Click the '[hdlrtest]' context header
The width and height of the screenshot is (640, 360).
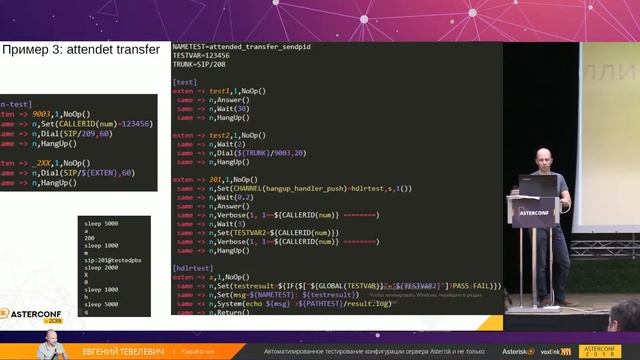[x=193, y=268]
